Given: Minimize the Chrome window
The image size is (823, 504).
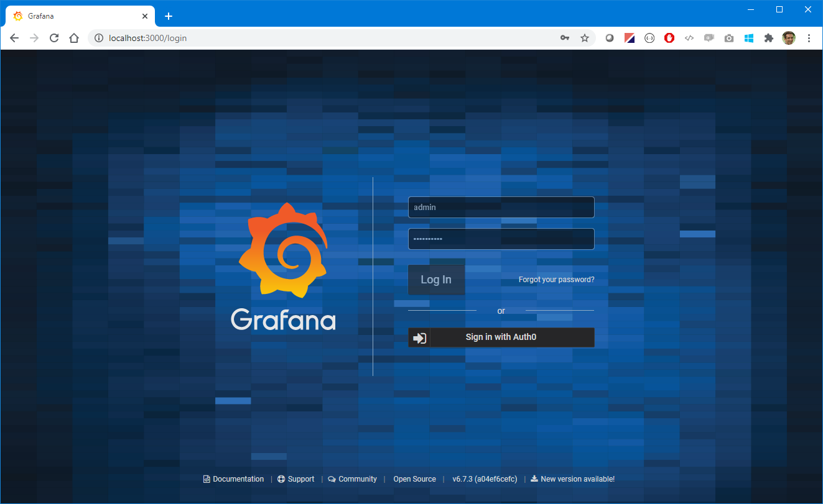Looking at the screenshot, I should [751, 9].
